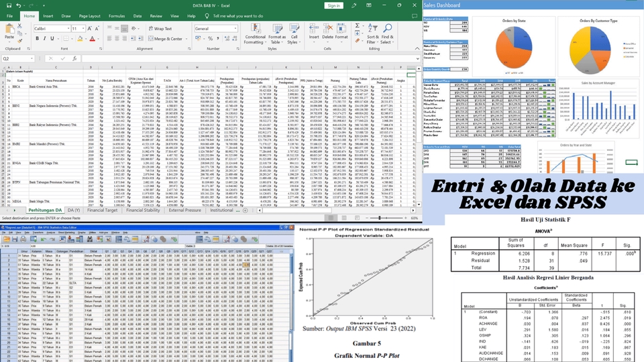Open Sort & Filter in Editing group
644x362 pixels.
tap(372, 34)
